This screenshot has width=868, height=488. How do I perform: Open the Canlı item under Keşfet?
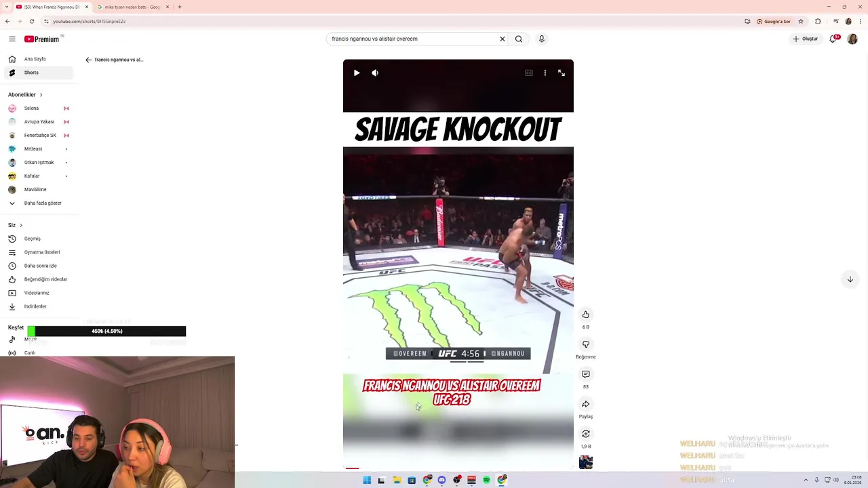(29, 352)
